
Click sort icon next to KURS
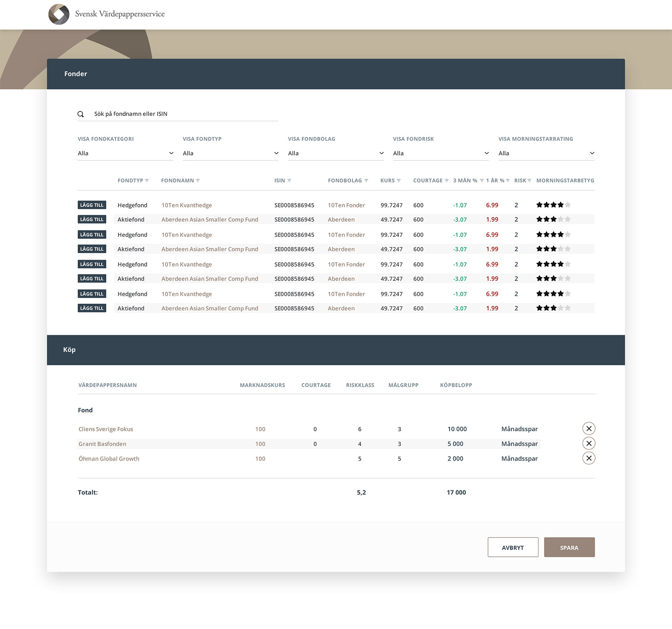(x=399, y=181)
